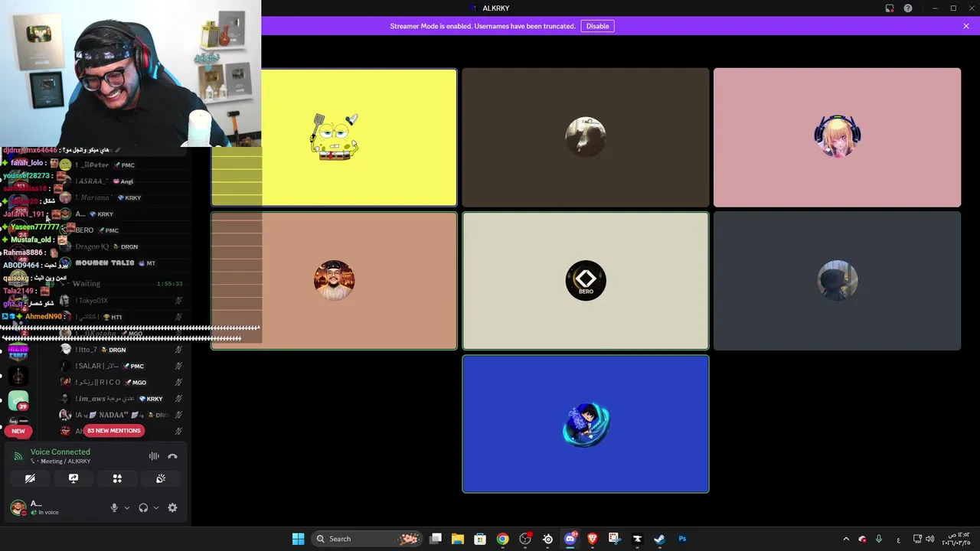Open Task View on the taskbar
This screenshot has width=980, height=551.
436,539
